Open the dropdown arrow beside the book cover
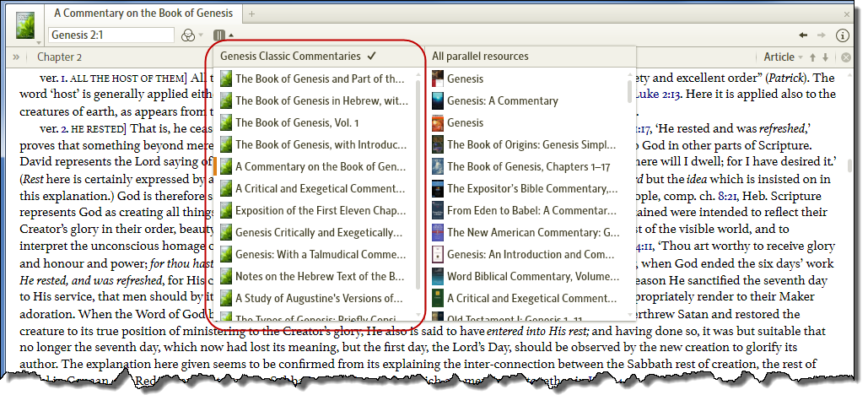 [x=38, y=42]
